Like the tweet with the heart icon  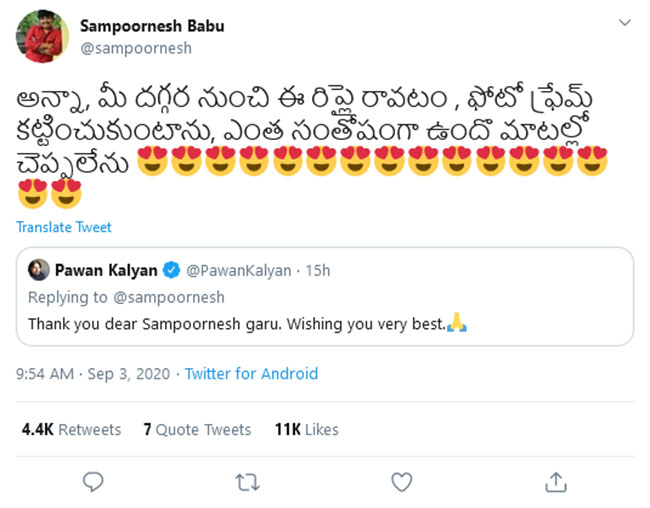tap(401, 482)
